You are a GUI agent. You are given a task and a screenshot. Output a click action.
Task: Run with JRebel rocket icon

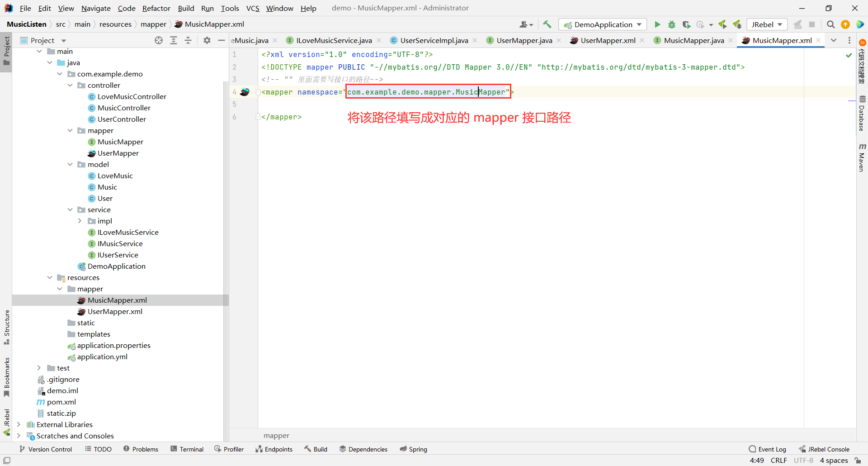(722, 24)
